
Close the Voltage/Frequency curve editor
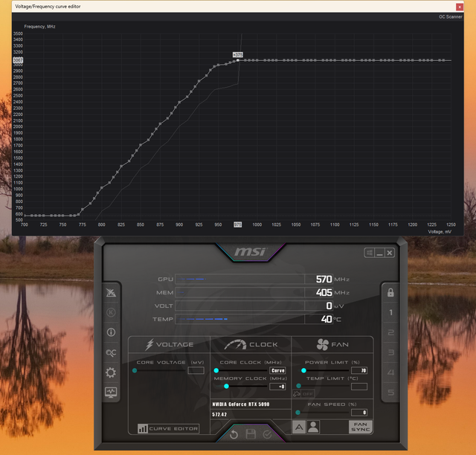460,7
